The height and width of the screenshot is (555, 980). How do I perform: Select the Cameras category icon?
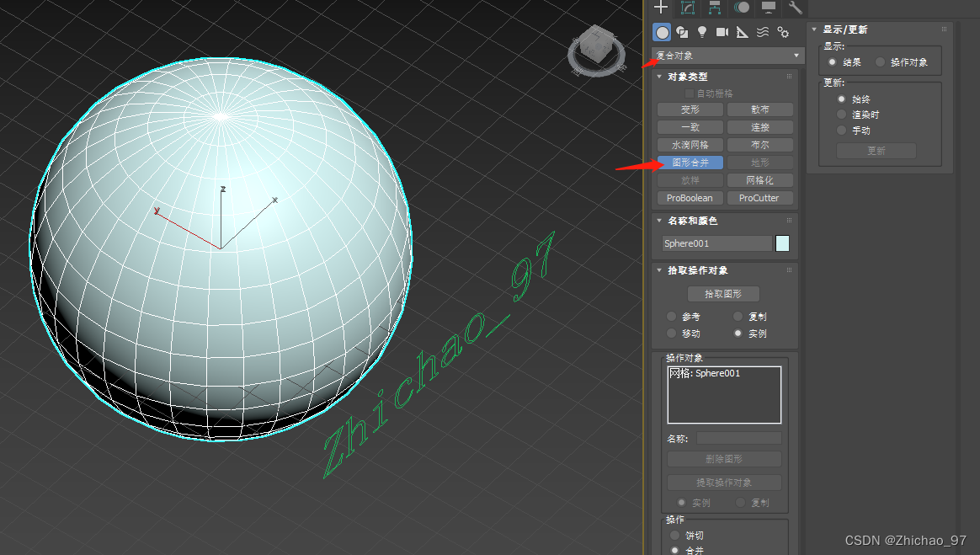(x=722, y=32)
